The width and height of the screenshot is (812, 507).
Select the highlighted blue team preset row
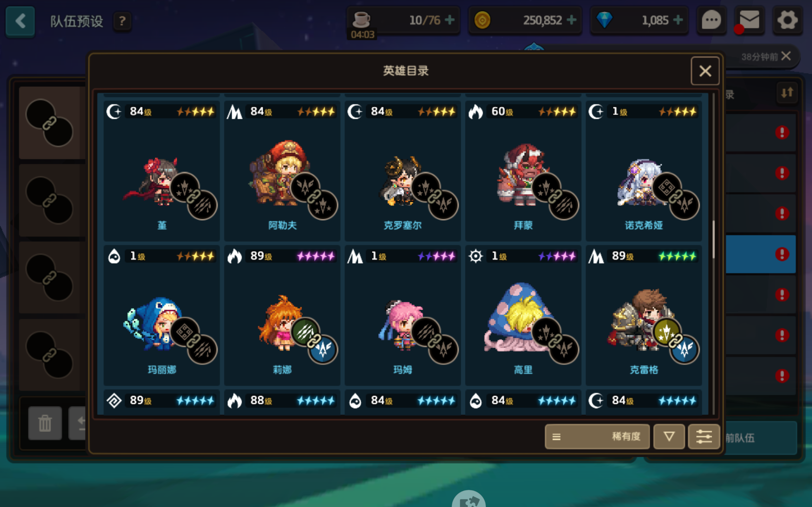click(x=760, y=254)
